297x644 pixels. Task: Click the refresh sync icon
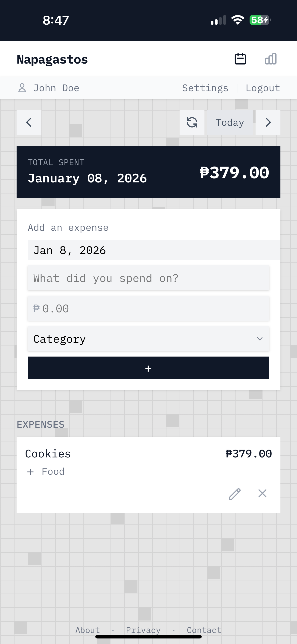[x=192, y=123]
